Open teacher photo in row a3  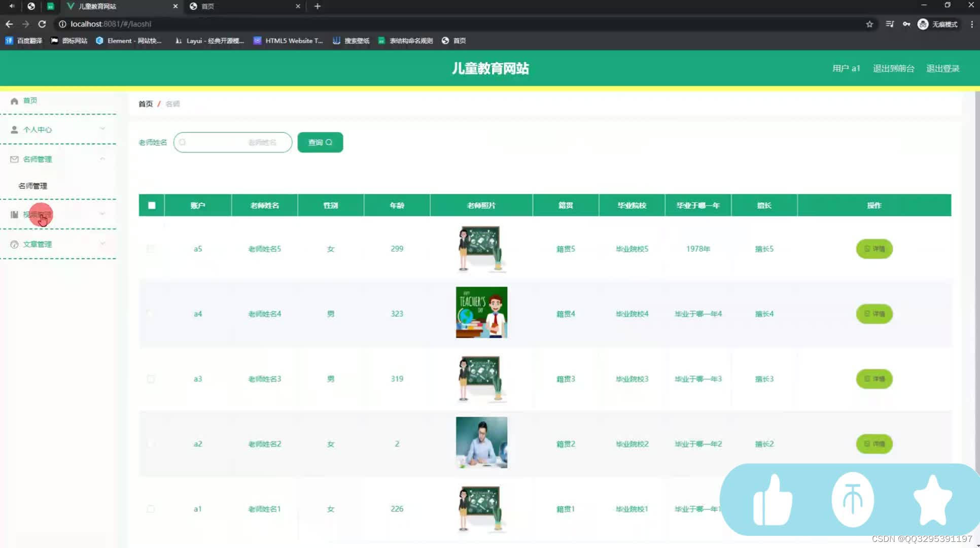[481, 379]
